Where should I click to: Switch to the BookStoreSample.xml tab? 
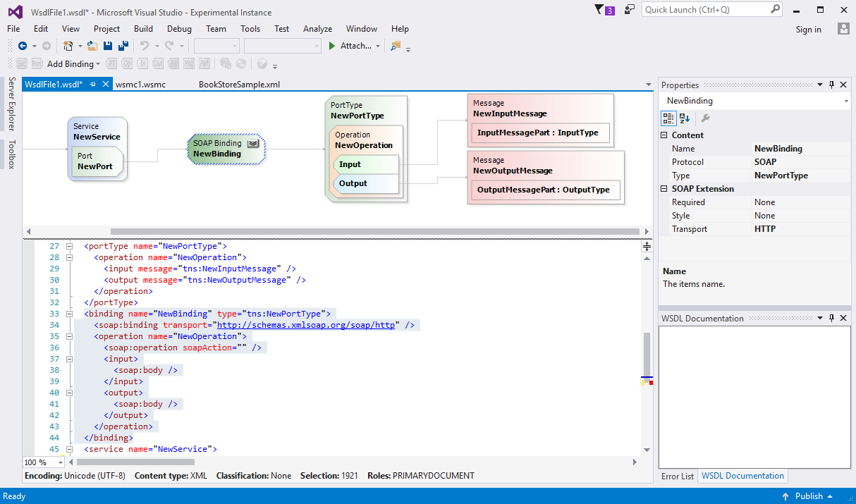coord(239,84)
